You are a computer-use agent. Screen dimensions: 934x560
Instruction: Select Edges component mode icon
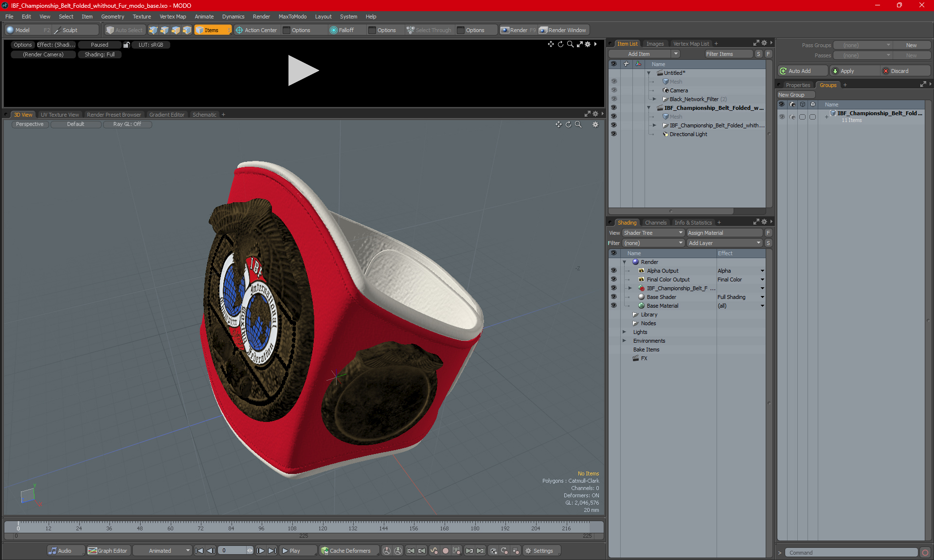coord(164,30)
